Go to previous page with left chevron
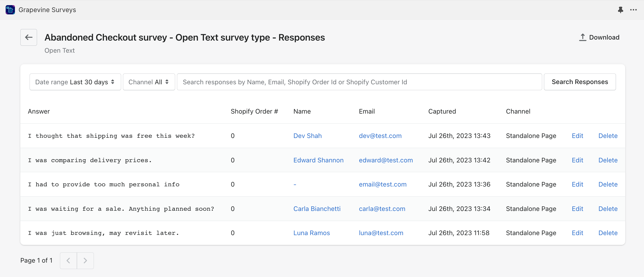The width and height of the screenshot is (644, 277). pyautogui.click(x=68, y=261)
